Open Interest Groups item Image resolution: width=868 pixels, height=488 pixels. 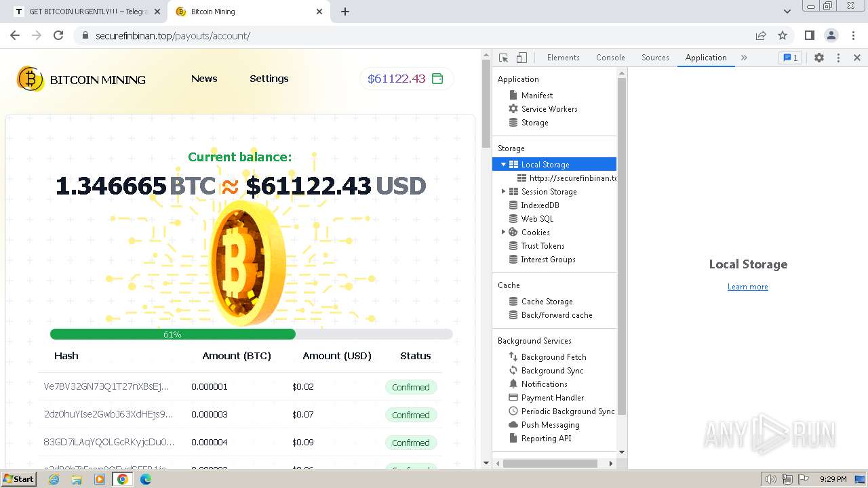click(548, 260)
